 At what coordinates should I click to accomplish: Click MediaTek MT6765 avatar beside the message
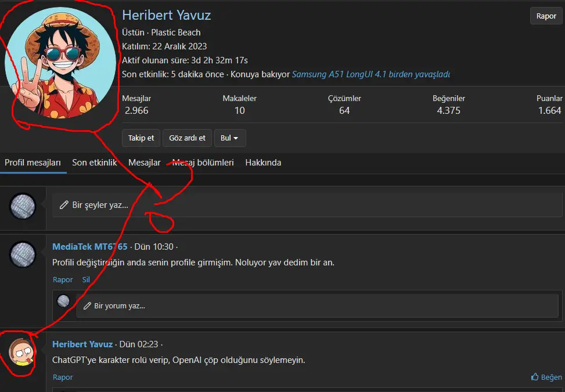click(22, 255)
